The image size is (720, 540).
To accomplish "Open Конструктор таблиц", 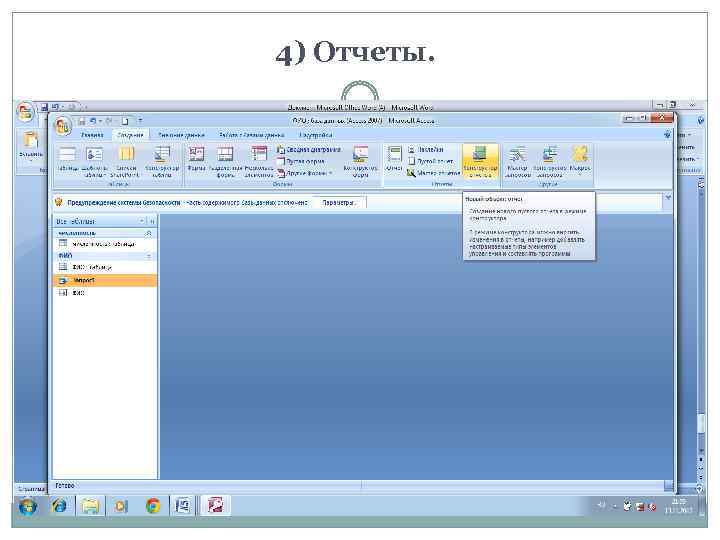I will (x=162, y=161).
